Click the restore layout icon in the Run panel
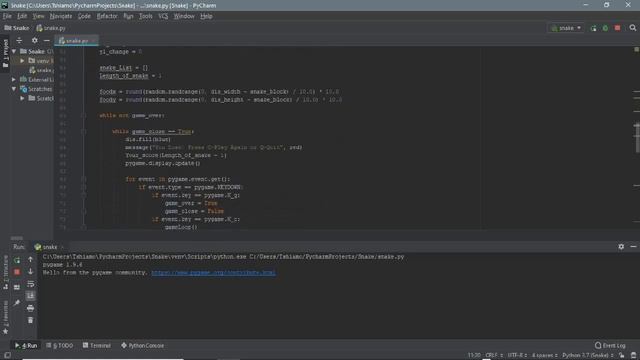This screenshot has height=360, width=640. [x=17, y=287]
